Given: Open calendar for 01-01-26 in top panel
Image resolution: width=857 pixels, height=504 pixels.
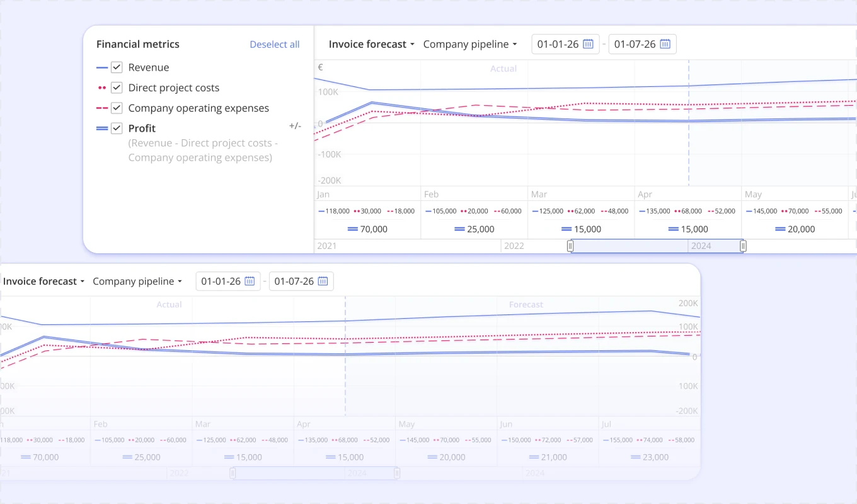Looking at the screenshot, I should click(588, 44).
